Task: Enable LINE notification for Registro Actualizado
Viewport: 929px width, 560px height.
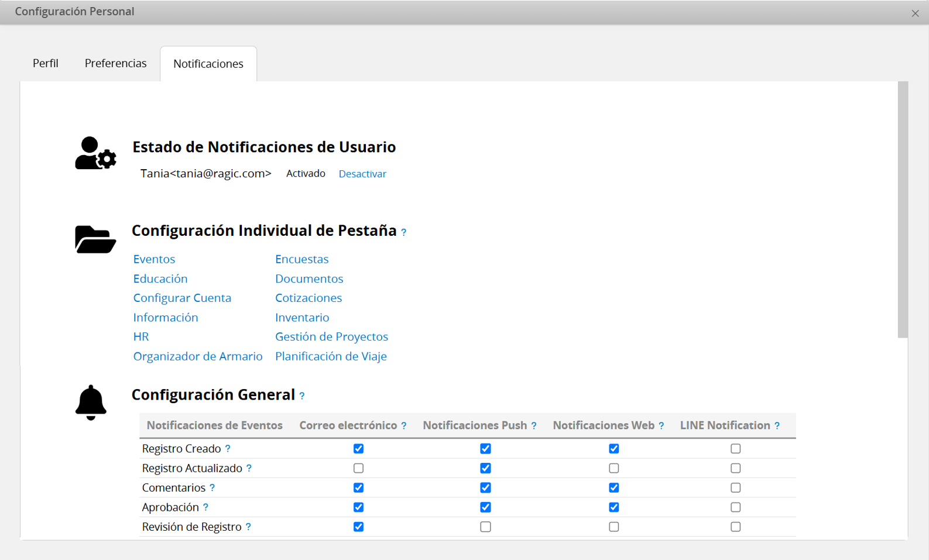Action: [x=735, y=468]
